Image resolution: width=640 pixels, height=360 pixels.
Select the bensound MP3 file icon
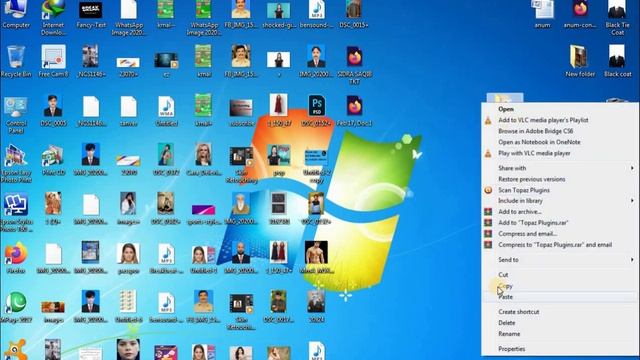(316, 14)
